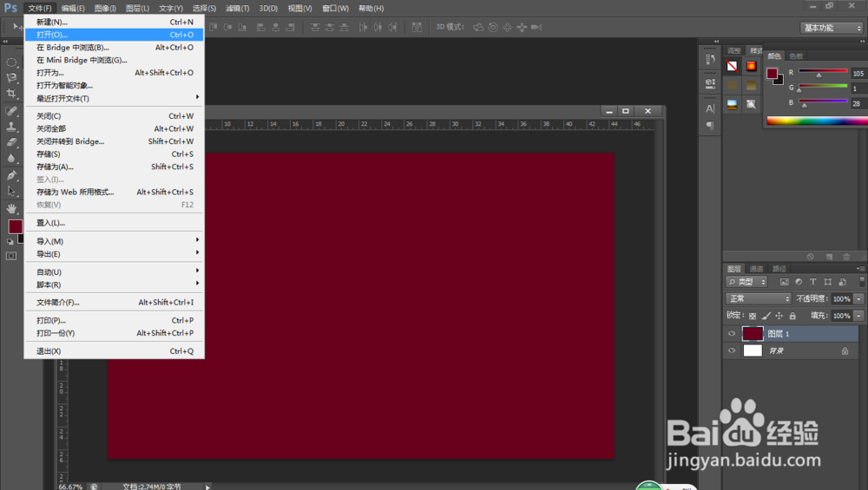Toggle Quick Mask mode icon
The height and width of the screenshot is (490, 868).
click(x=11, y=256)
